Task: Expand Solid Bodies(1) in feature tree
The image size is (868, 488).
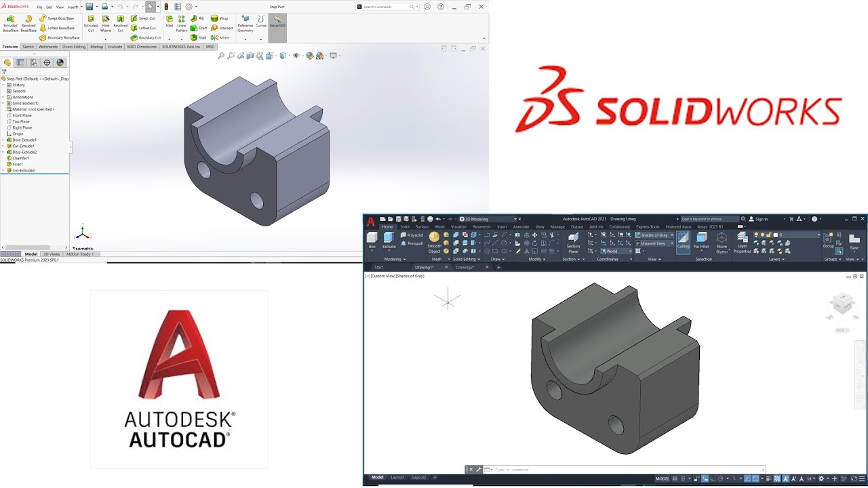Action: pos(3,103)
